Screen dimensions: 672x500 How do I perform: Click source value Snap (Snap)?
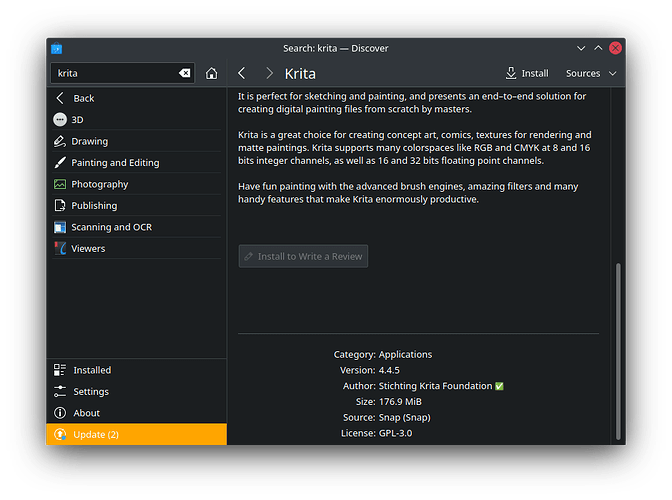[x=405, y=417]
